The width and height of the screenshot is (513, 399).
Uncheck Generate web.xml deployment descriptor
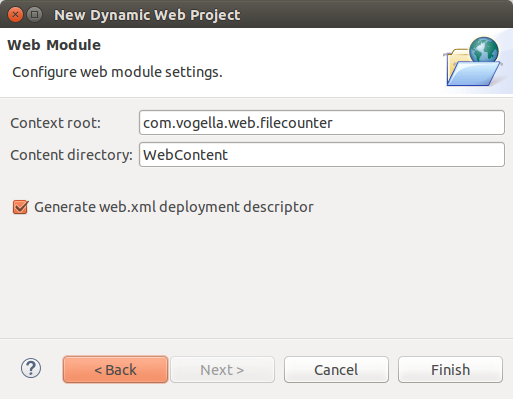click(x=20, y=207)
